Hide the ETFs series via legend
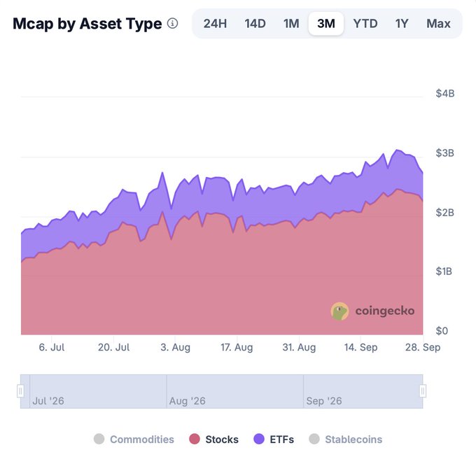The height and width of the screenshot is (459, 476). (x=274, y=439)
